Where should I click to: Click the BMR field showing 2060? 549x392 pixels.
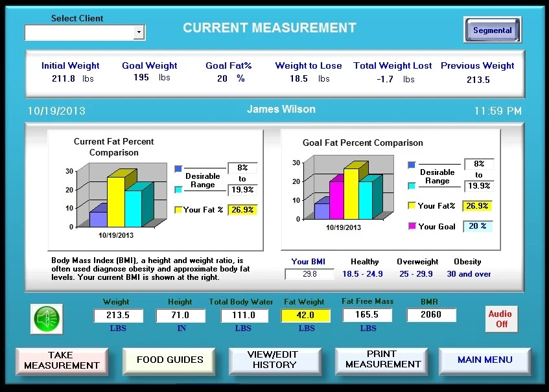[431, 316]
